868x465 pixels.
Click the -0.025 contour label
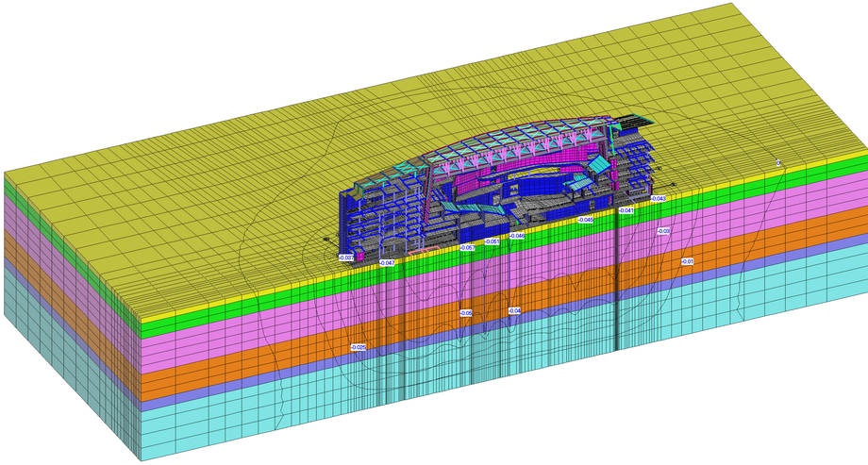(358, 347)
